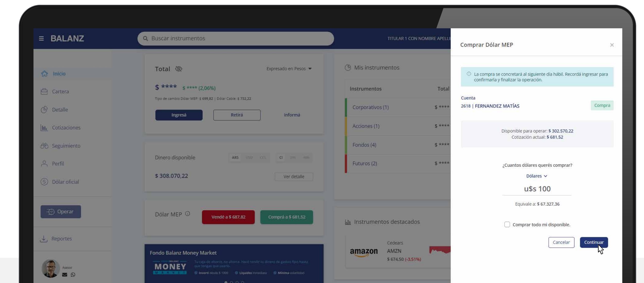Click the search magnifier icon

point(145,38)
